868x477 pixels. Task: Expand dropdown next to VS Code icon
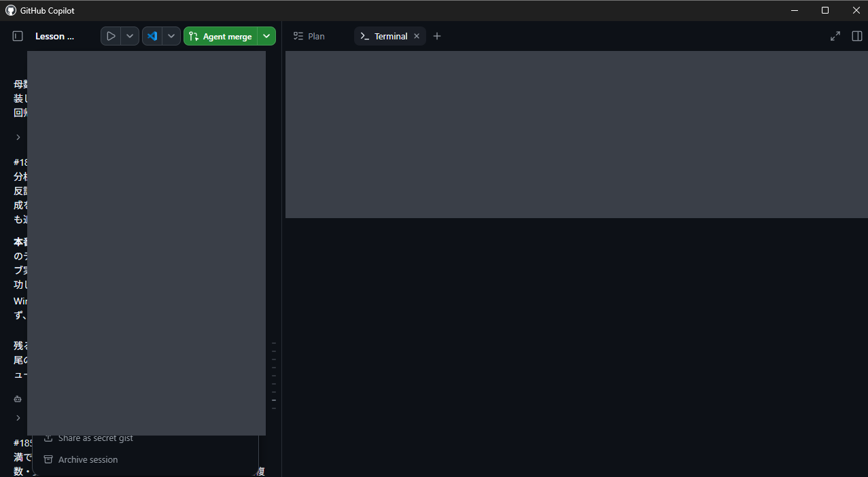(171, 36)
